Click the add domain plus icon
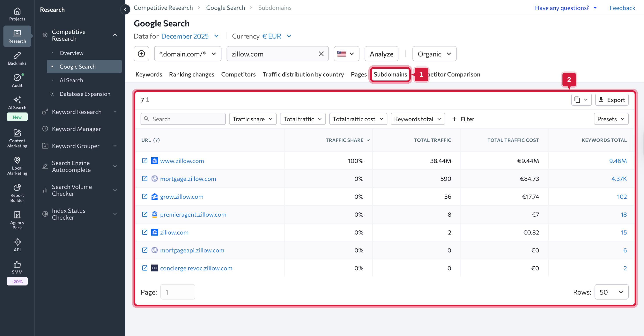 click(141, 54)
